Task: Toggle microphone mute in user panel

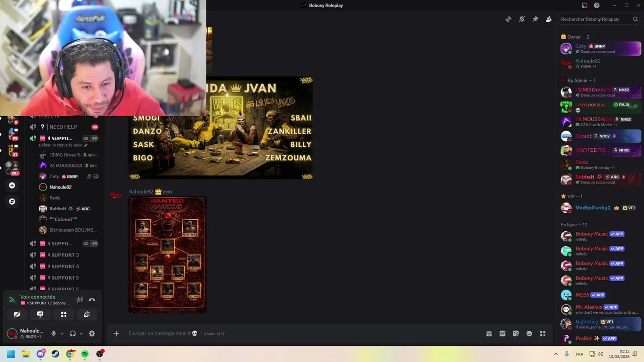Action: pyautogui.click(x=53, y=333)
